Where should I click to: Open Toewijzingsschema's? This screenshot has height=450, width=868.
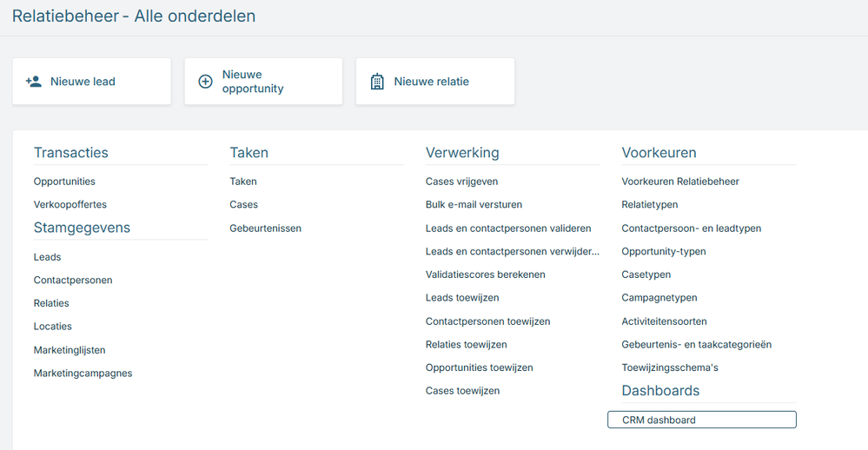point(670,367)
